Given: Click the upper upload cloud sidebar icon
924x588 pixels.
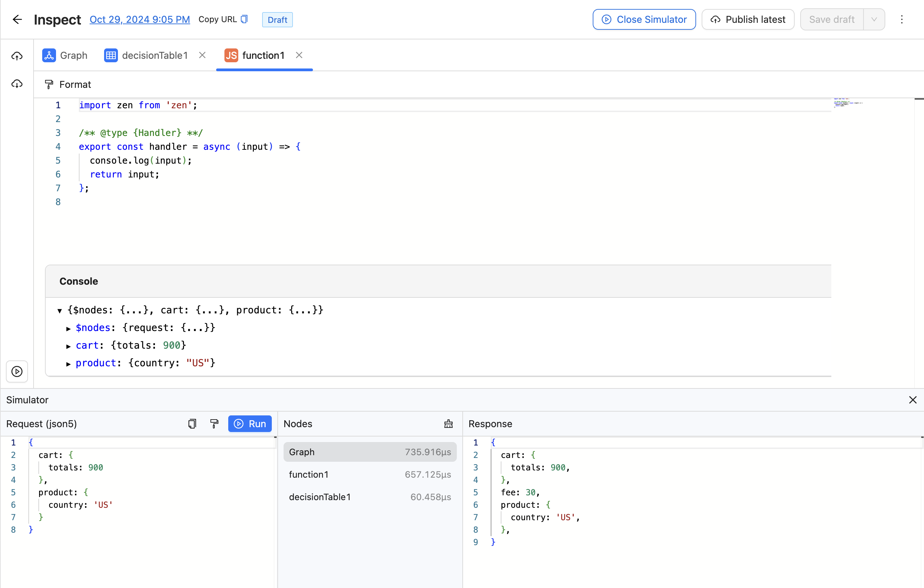Looking at the screenshot, I should [17, 56].
